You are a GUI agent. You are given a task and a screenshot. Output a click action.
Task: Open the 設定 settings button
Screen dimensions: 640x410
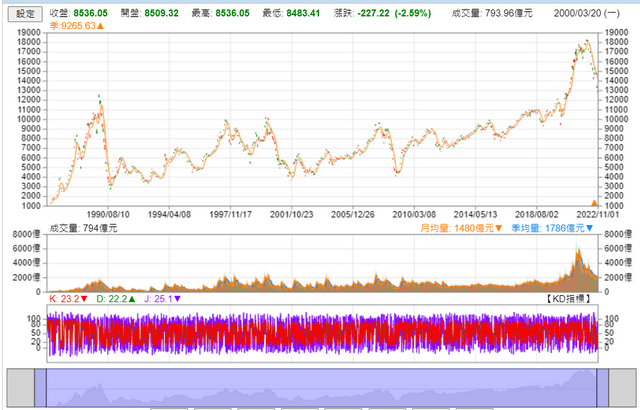(x=25, y=14)
